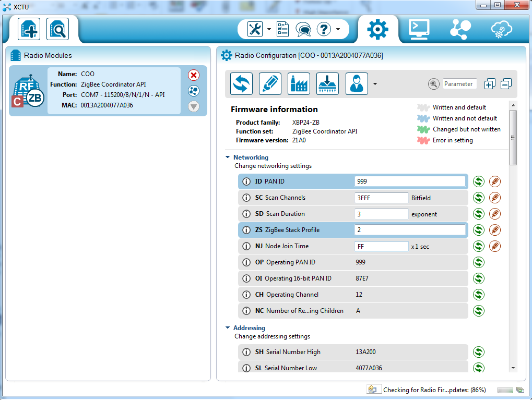Collapse all sections with minus icon

click(506, 84)
